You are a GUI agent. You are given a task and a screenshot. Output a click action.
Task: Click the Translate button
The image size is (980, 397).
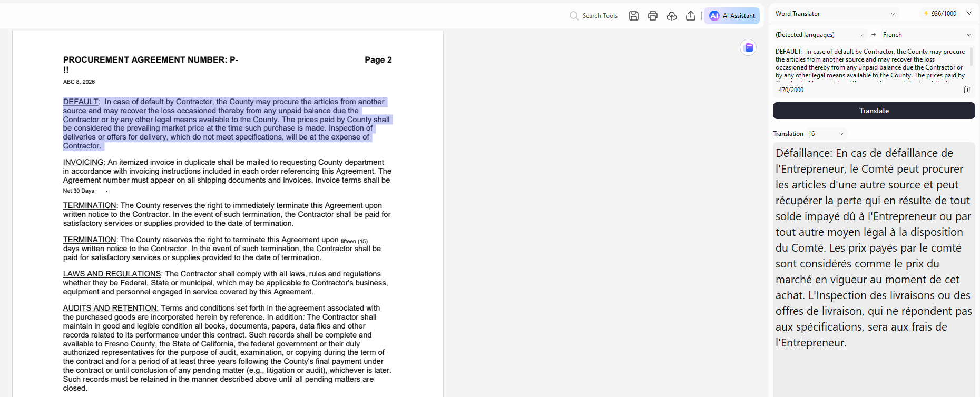[x=874, y=111]
